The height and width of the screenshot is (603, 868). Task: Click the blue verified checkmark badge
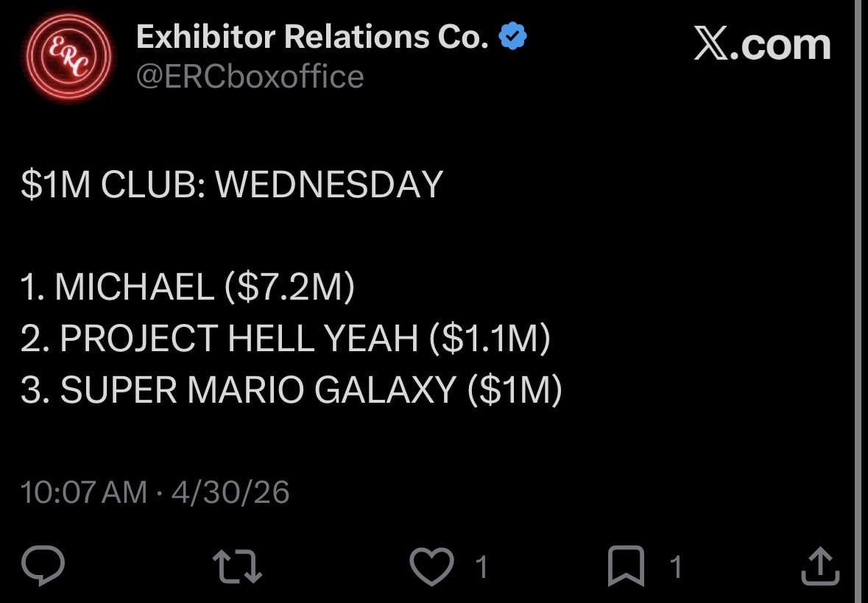point(512,36)
